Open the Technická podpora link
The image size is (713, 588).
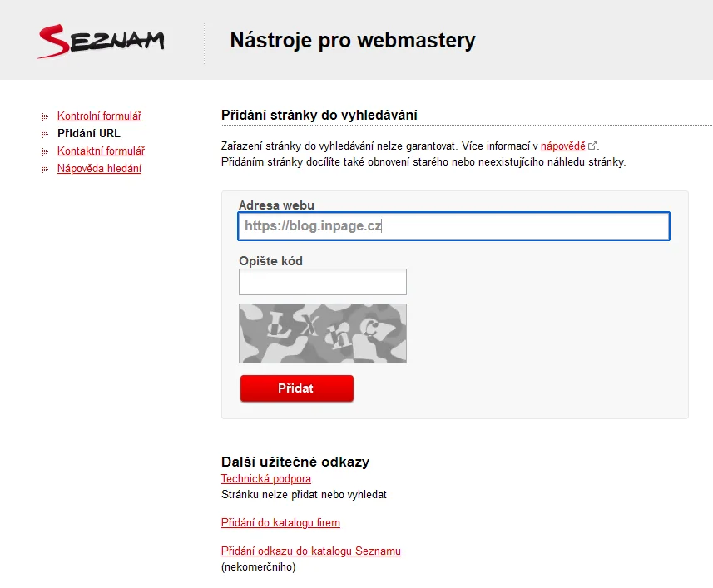click(x=266, y=478)
